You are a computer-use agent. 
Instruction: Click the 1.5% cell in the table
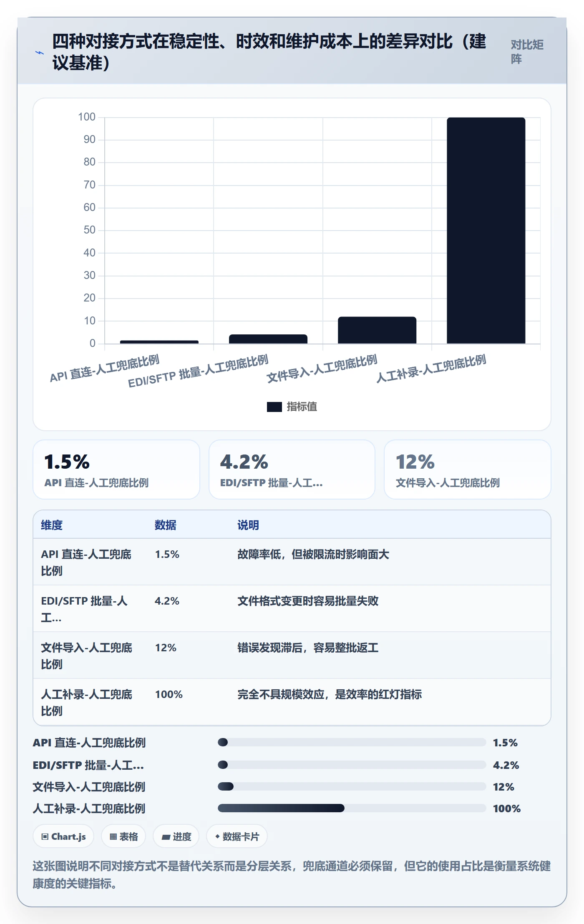click(x=167, y=554)
